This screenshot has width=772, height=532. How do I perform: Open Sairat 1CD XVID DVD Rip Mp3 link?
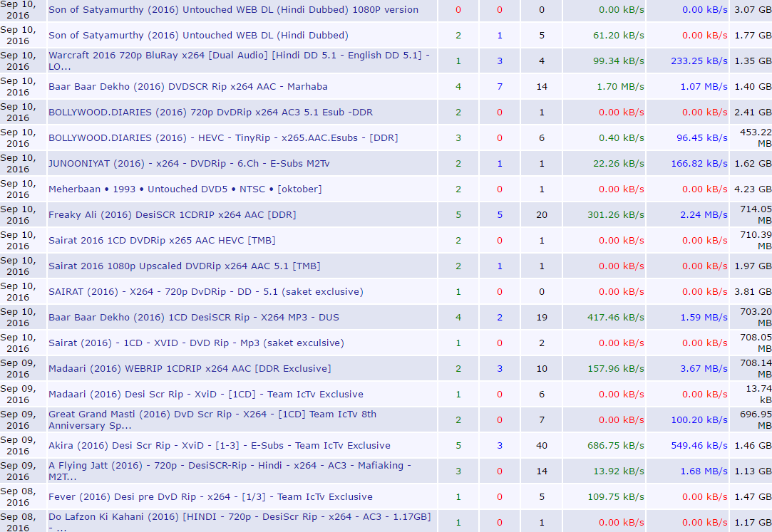197,343
